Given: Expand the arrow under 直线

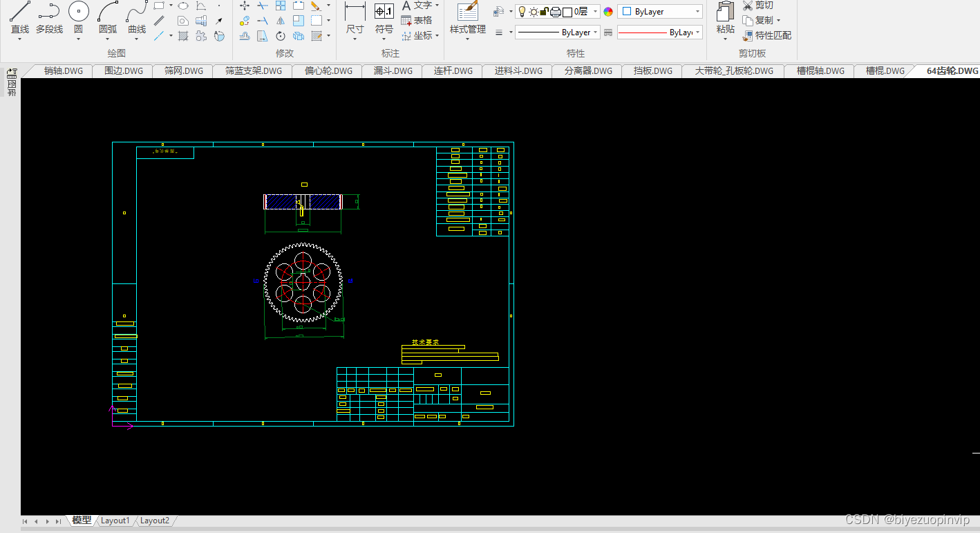Looking at the screenshot, I should (20, 39).
